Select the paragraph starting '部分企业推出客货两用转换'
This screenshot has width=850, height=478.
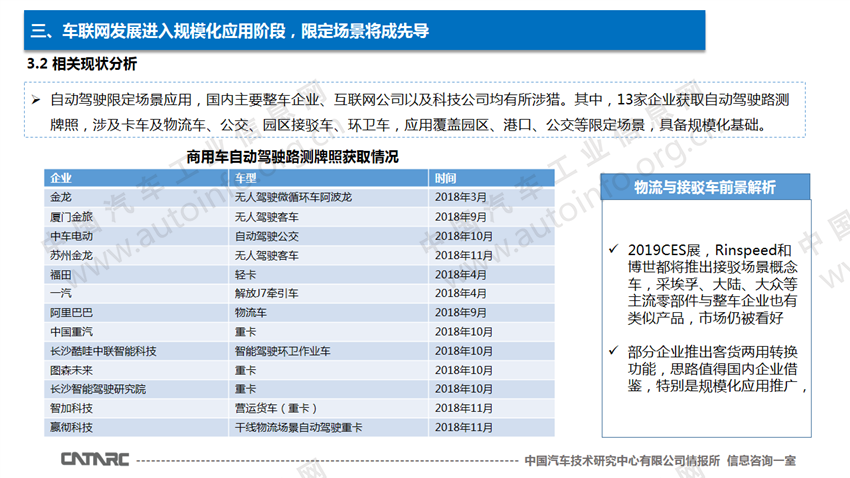coord(717,369)
